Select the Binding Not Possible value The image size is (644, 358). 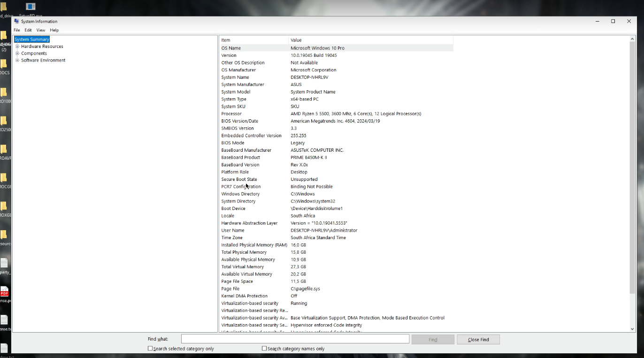tap(312, 187)
